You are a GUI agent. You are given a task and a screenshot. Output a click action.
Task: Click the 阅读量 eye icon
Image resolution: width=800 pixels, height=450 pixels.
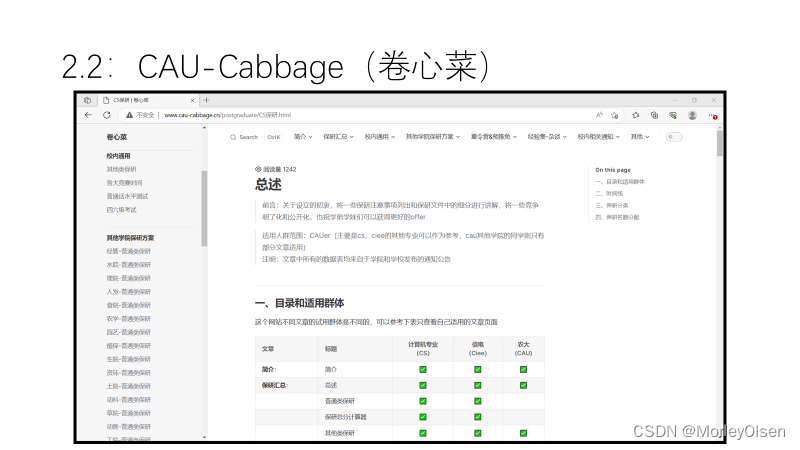(258, 169)
